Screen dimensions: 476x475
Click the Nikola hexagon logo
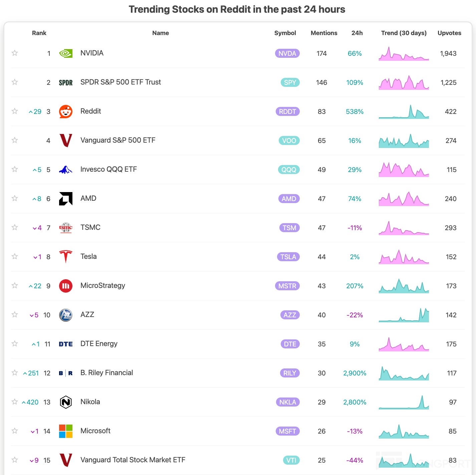(x=66, y=402)
